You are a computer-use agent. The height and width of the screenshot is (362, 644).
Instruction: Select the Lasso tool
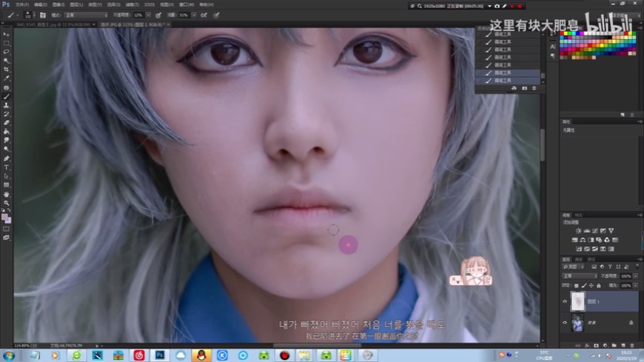[6, 52]
